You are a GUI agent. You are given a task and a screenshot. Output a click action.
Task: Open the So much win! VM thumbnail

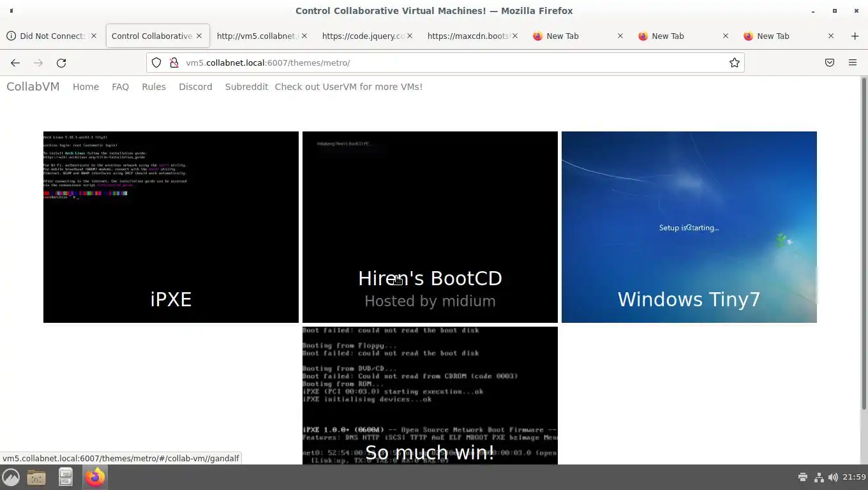pyautogui.click(x=430, y=396)
